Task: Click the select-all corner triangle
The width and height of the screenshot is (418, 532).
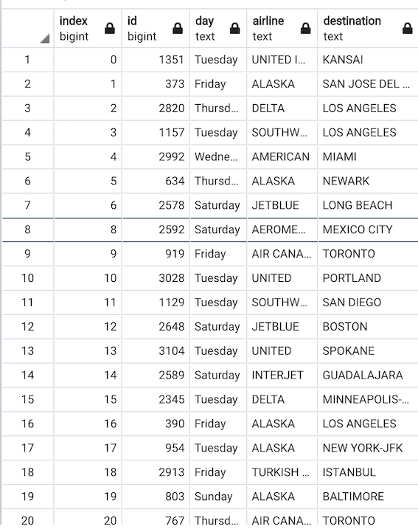Action: 45,38
